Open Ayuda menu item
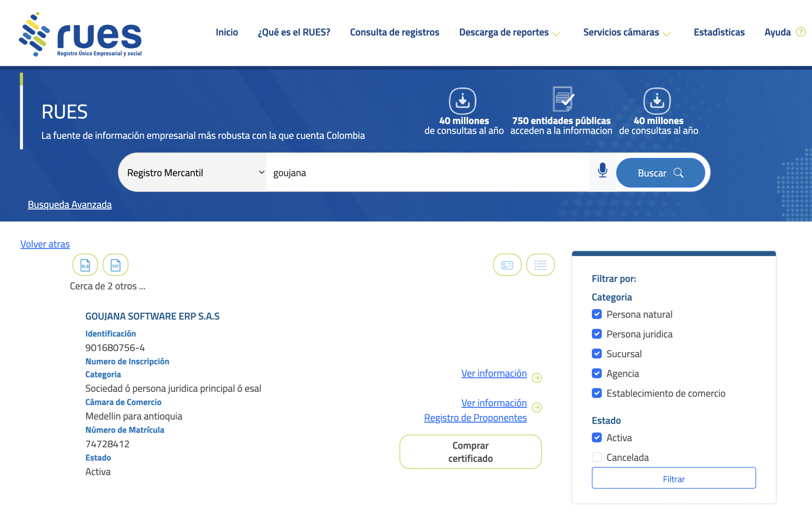The image size is (812, 509). 777,32
